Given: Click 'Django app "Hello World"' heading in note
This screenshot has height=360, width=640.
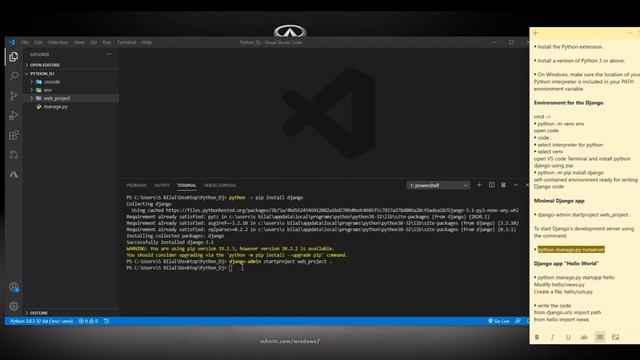Looking at the screenshot, I should tap(567, 264).
